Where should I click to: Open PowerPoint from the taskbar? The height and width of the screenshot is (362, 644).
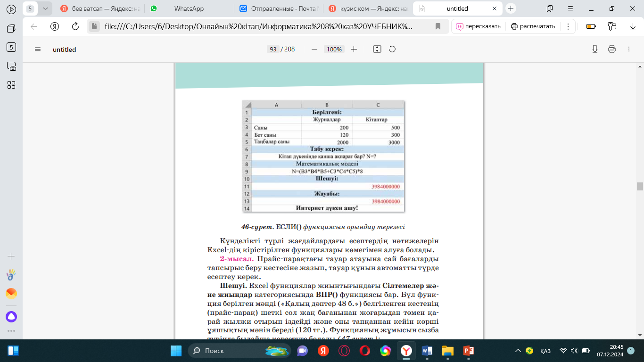[x=468, y=351]
